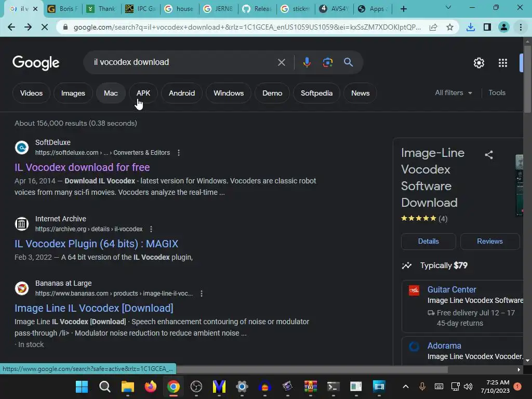Open Chrome profile avatar
Viewport: 532px width, 399px height.
point(504,27)
